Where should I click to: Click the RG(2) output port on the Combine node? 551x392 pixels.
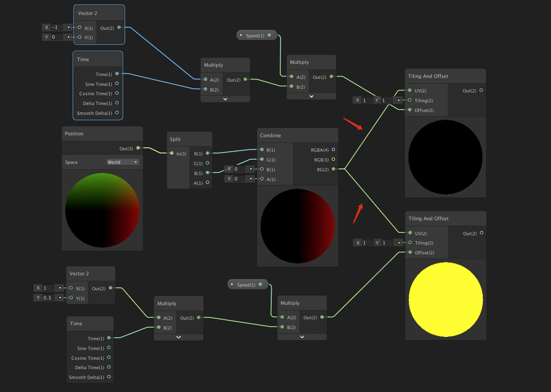click(x=333, y=169)
